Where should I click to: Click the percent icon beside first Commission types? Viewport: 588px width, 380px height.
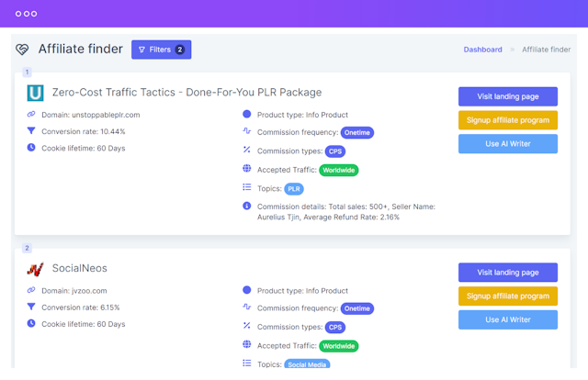click(x=246, y=150)
